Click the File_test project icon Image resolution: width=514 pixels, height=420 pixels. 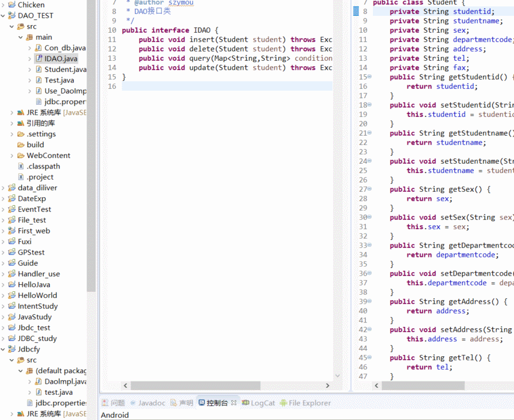tap(12, 220)
